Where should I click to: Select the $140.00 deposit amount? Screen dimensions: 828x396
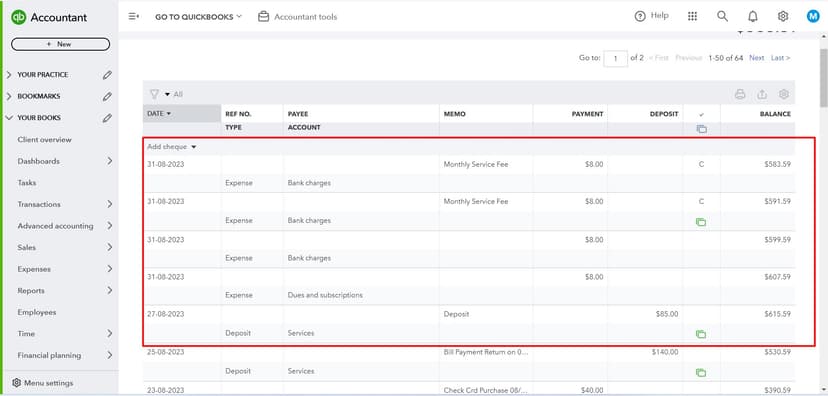click(665, 352)
